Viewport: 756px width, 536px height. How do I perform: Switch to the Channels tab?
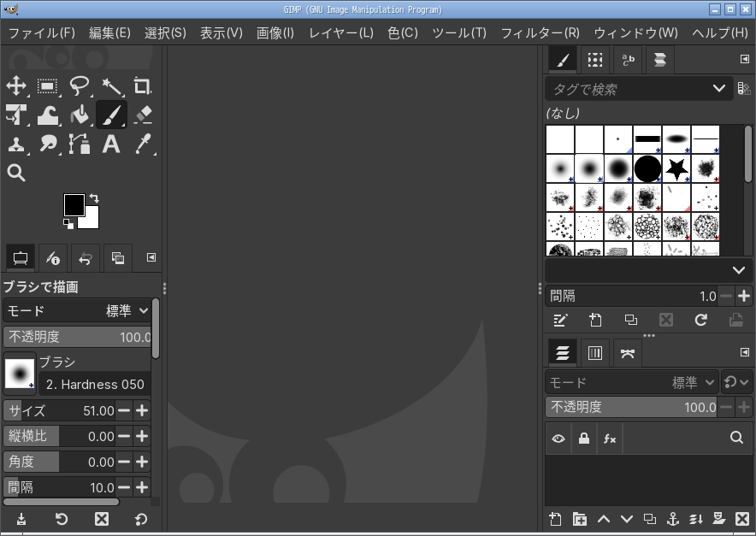[596, 352]
